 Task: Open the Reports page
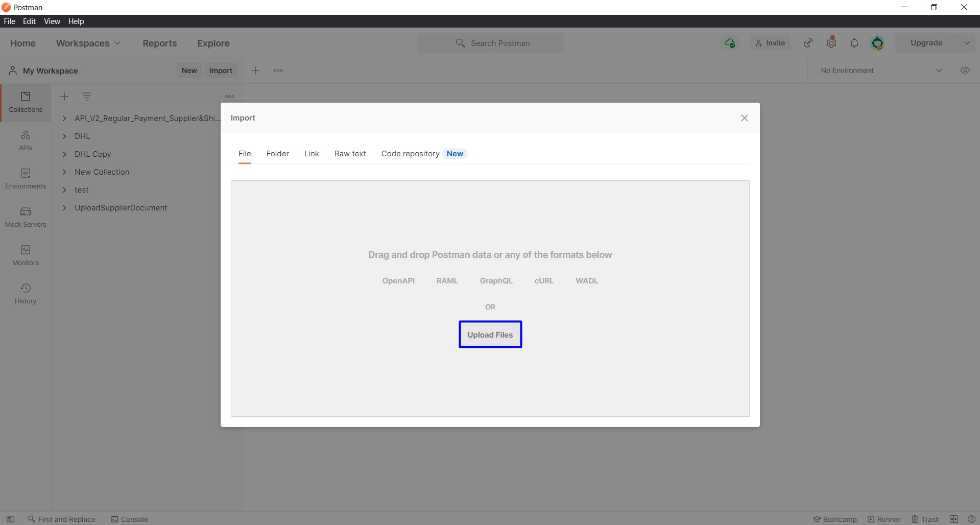click(160, 43)
